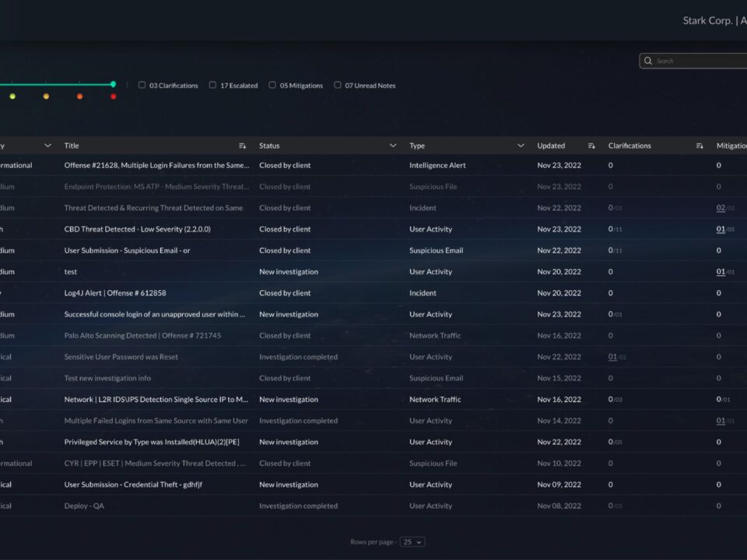Open the Log4J Alert offense investigation
This screenshot has height=560, width=747.
(x=114, y=293)
